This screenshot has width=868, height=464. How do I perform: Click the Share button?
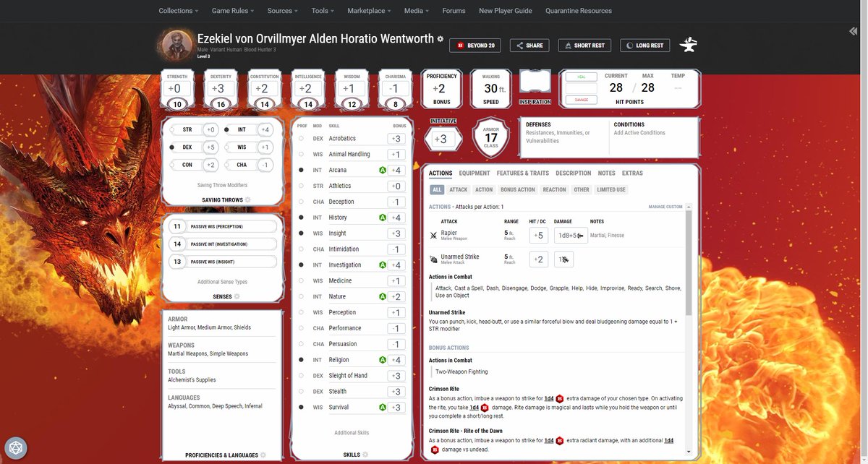[x=529, y=45]
